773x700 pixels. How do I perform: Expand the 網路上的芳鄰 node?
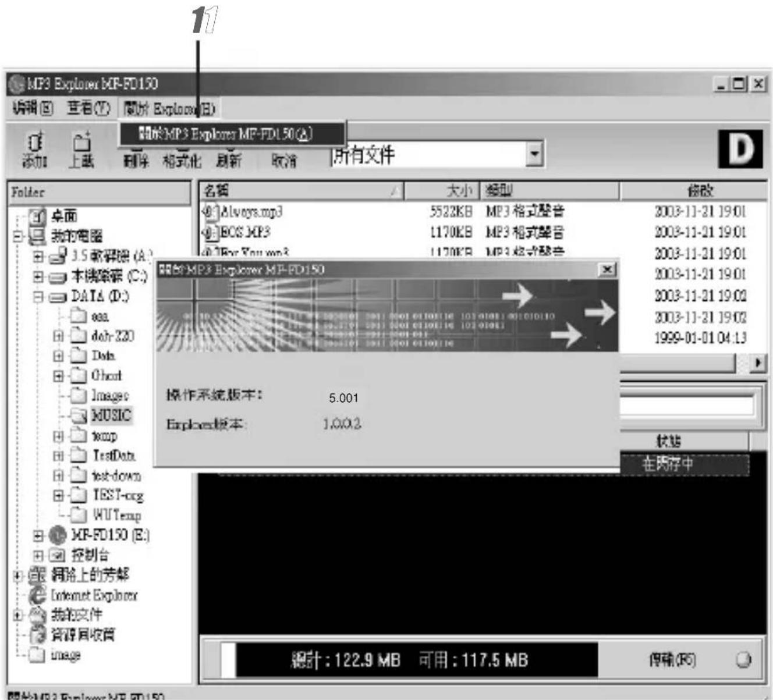(17, 575)
